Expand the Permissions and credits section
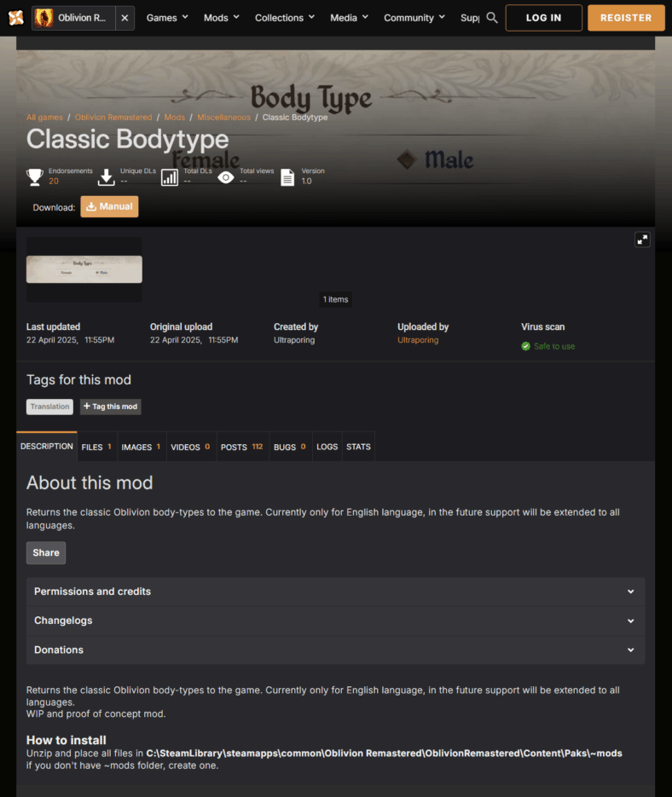 tap(335, 592)
